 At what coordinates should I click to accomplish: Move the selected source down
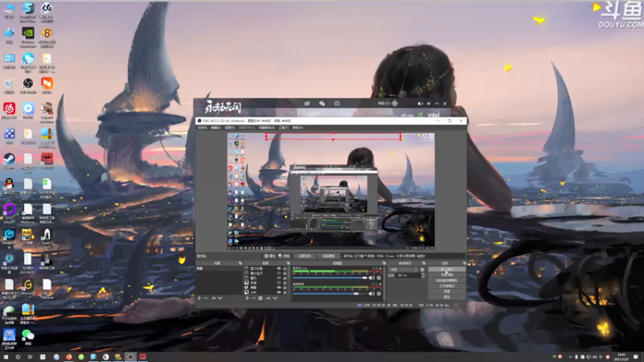(275, 298)
